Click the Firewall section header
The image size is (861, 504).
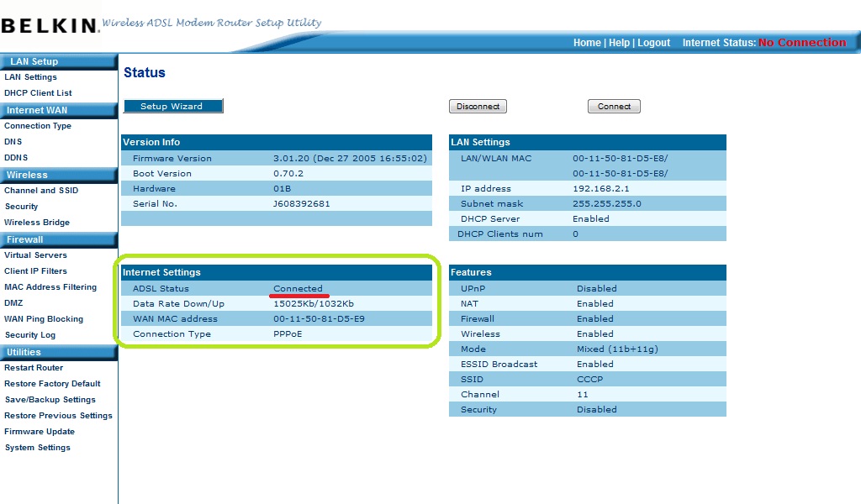pyautogui.click(x=25, y=239)
